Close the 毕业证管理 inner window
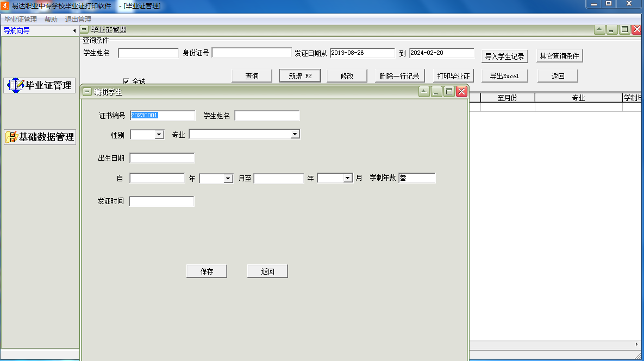The image size is (644, 361). 636,29
